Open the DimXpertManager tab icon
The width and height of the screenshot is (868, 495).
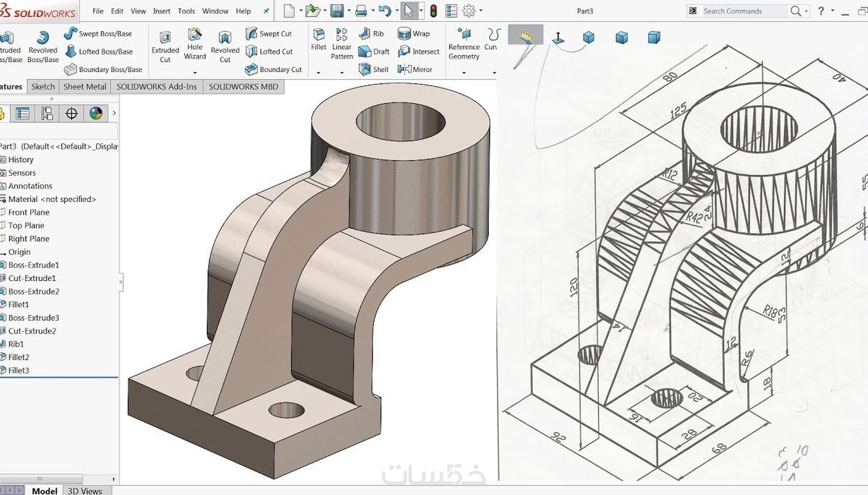click(71, 113)
